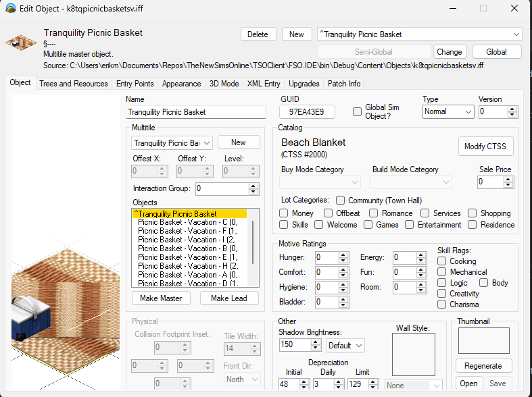Image resolution: width=532 pixels, height=397 pixels.
Task: Raise the Shadow Brightness value by one step
Action: (315, 342)
